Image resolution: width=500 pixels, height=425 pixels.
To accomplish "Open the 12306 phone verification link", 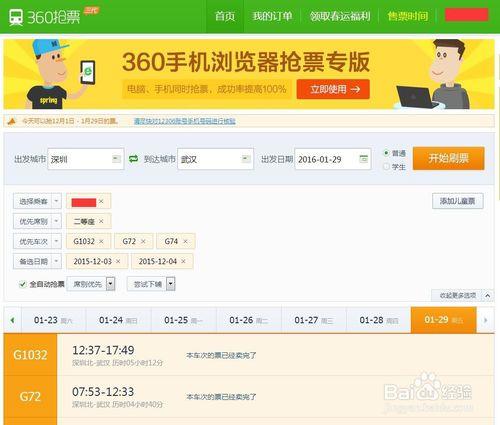I will (x=185, y=121).
